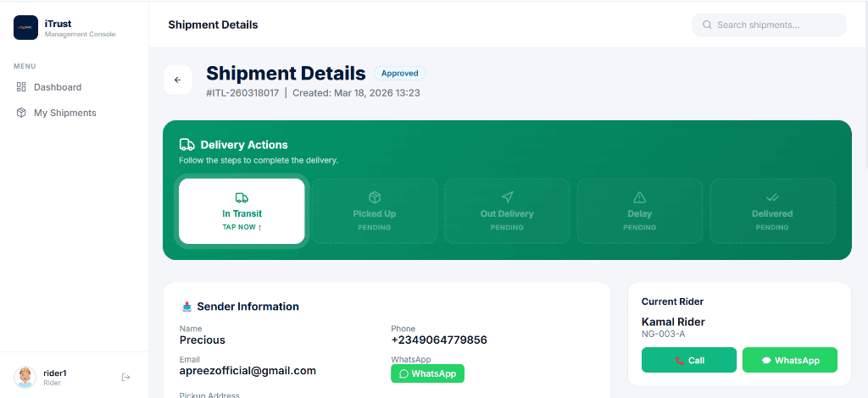Go back using the arrow button
Screen dimensions: 868x398
tap(178, 80)
